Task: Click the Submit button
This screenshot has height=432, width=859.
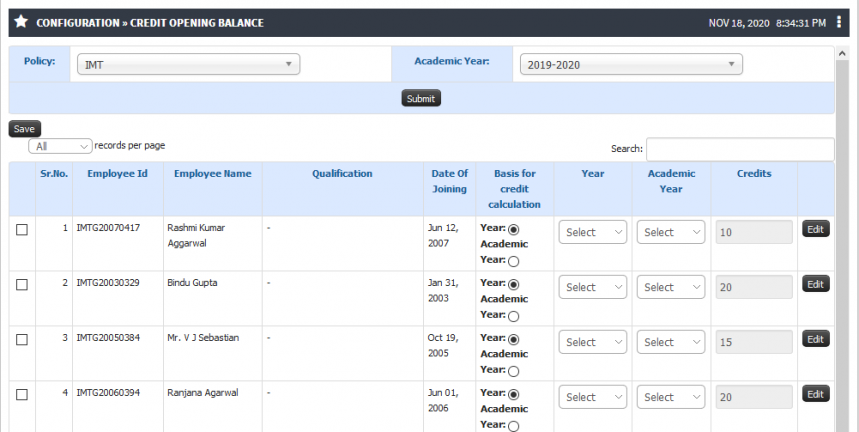Action: [x=421, y=99]
